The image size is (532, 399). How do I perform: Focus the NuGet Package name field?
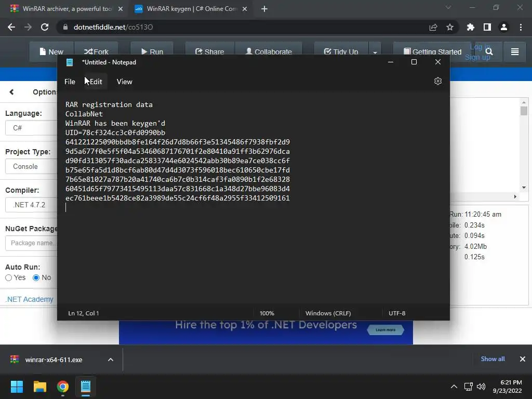click(31, 243)
